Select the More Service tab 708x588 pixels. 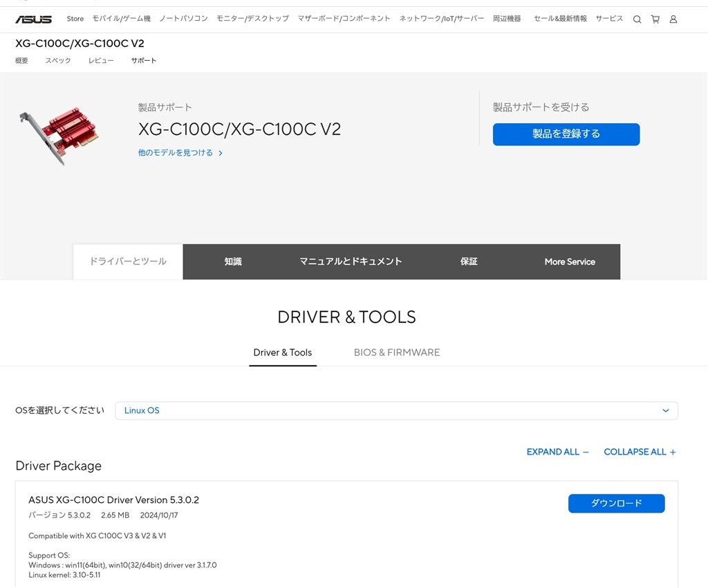point(570,261)
